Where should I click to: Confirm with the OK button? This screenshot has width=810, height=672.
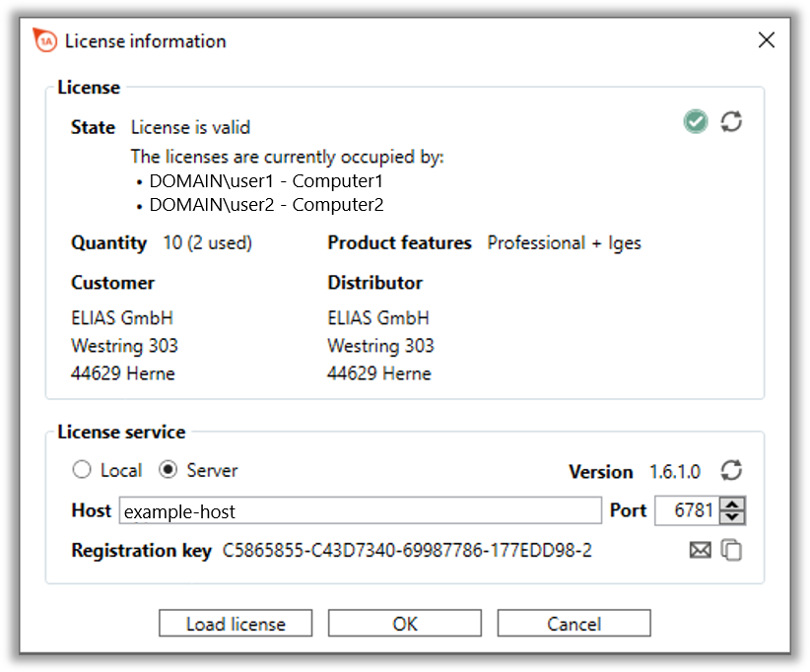pyautogui.click(x=404, y=624)
